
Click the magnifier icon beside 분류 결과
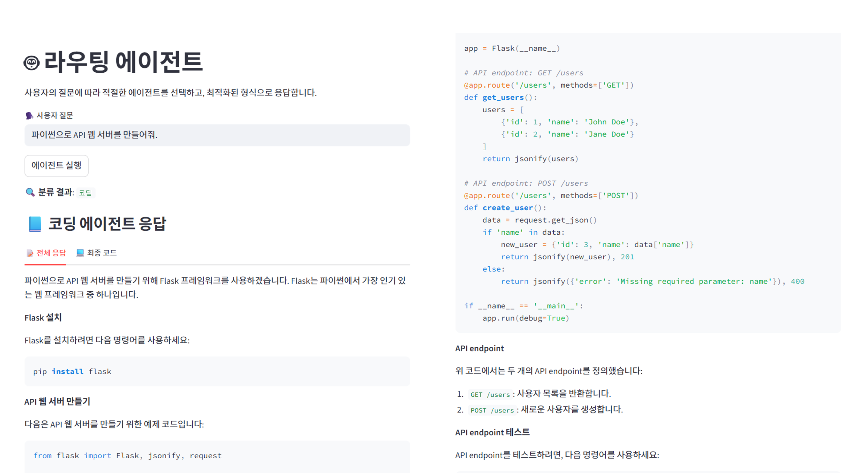click(30, 193)
